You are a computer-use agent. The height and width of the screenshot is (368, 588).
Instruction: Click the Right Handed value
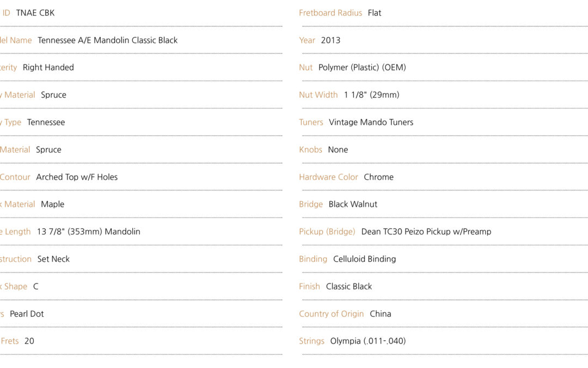(48, 67)
